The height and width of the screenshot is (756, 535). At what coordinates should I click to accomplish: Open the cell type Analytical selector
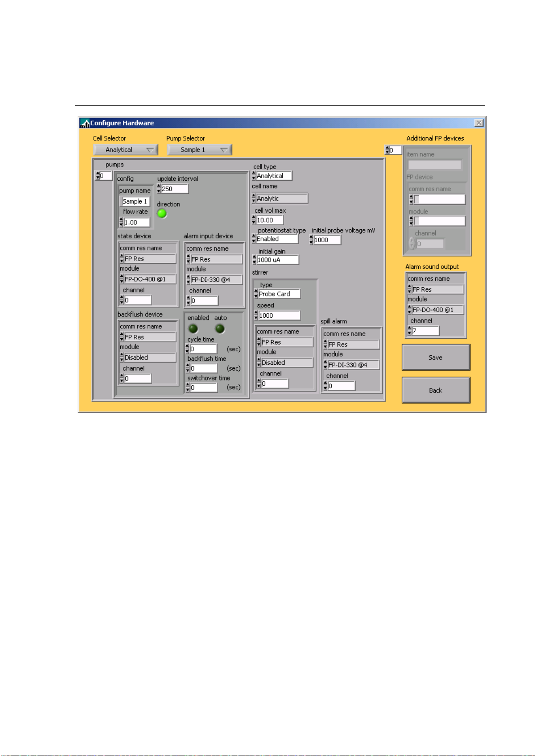274,176
